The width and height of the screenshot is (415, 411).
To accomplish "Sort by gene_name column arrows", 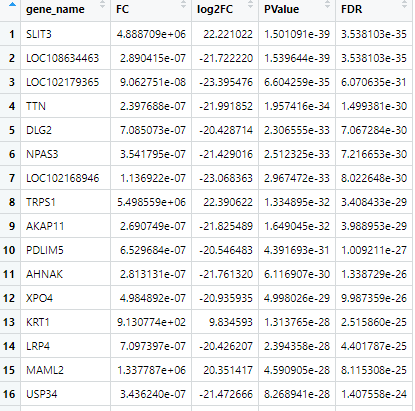I will pyautogui.click(x=103, y=4).
